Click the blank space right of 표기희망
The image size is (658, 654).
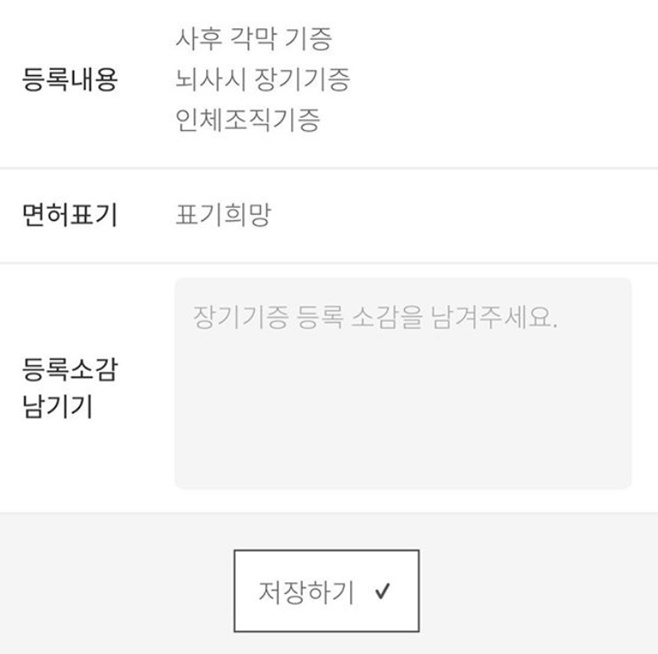[x=462, y=215]
